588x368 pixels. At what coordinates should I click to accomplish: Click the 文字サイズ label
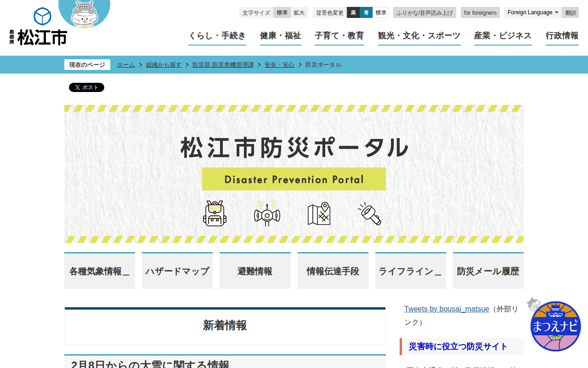click(256, 12)
